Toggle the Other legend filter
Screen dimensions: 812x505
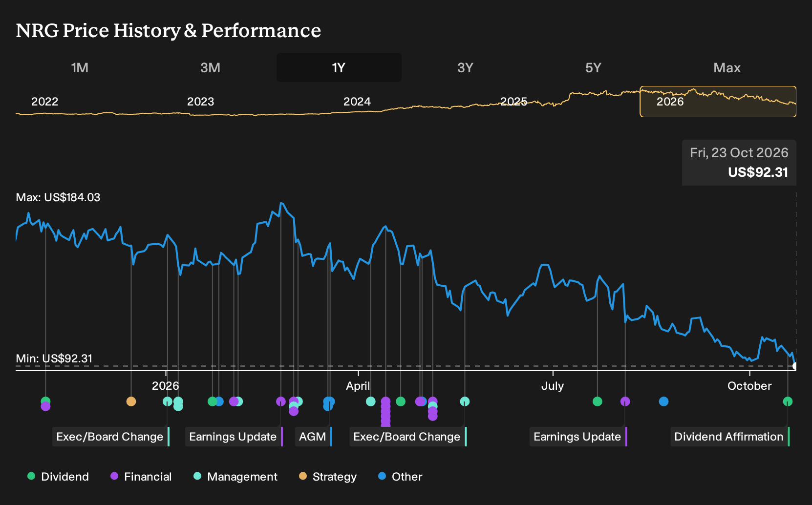(x=400, y=477)
